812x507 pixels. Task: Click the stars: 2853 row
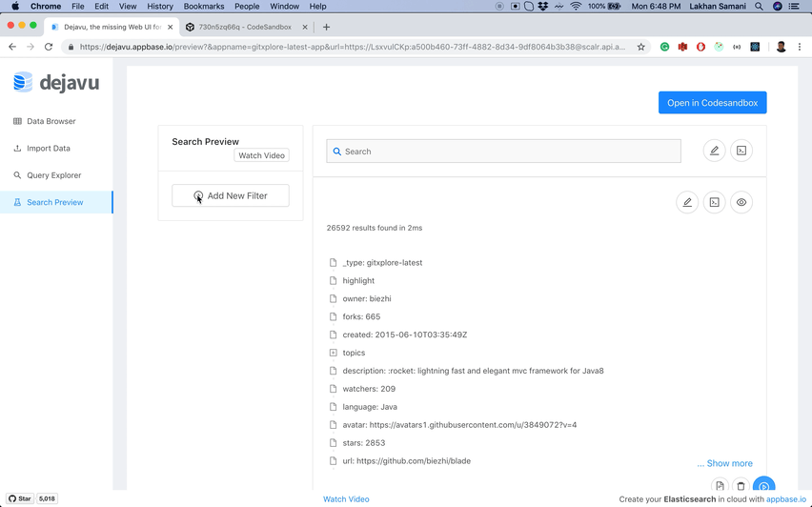point(363,443)
